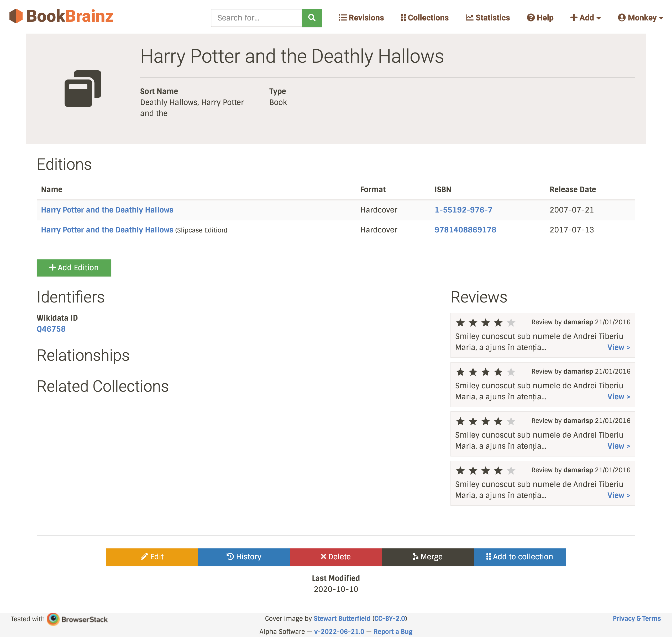This screenshot has height=637, width=672.
Task: Click the BrowserStack logo
Action: (x=77, y=619)
